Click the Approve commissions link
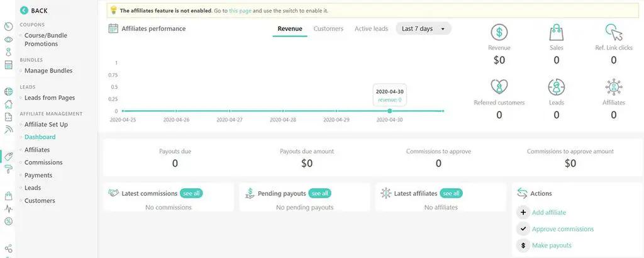Screen dimensions: 644x258 point(563,229)
